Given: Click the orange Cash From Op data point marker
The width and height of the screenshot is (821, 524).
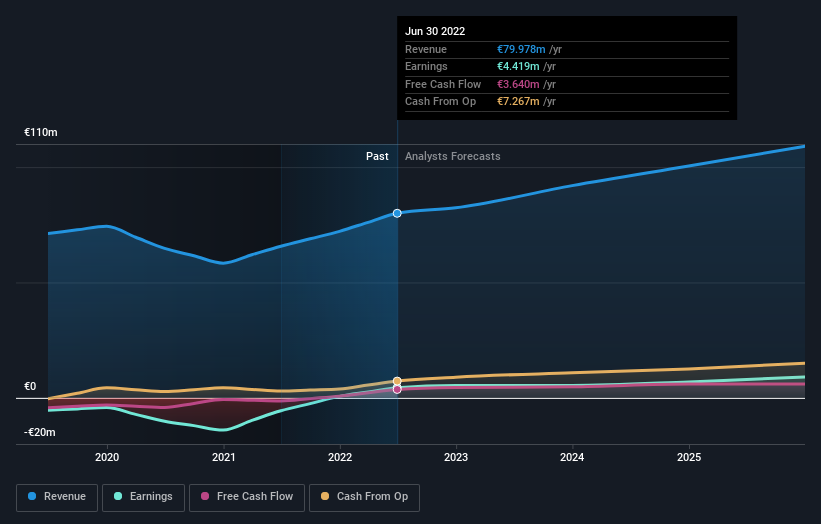Looking at the screenshot, I should coord(397,381).
